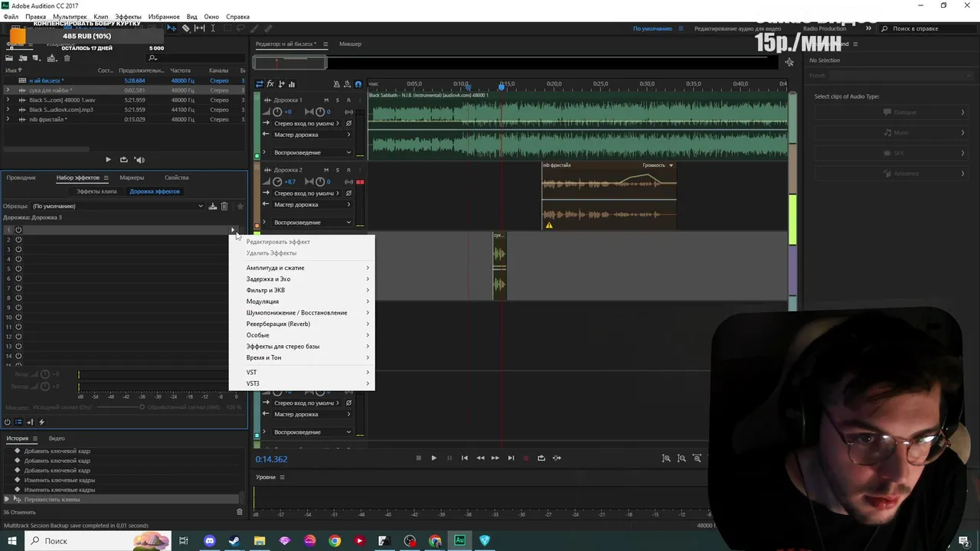
Task: Switch to Микшер tab
Action: tap(350, 44)
